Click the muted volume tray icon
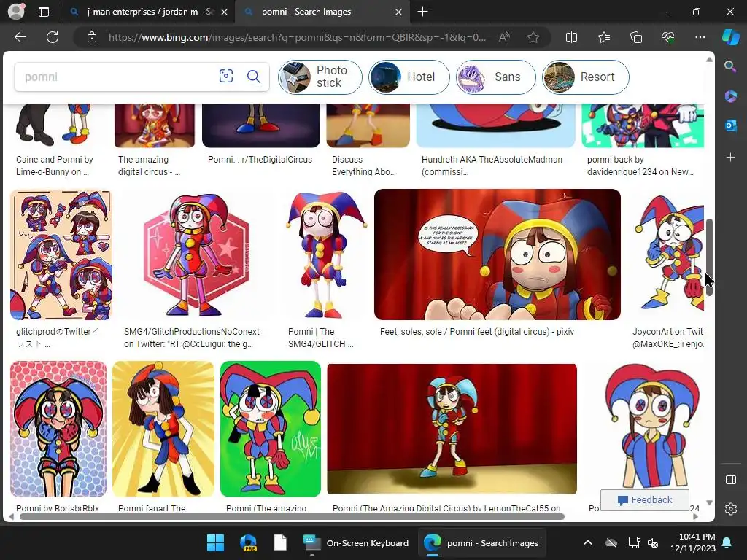747x560 pixels. [x=653, y=542]
